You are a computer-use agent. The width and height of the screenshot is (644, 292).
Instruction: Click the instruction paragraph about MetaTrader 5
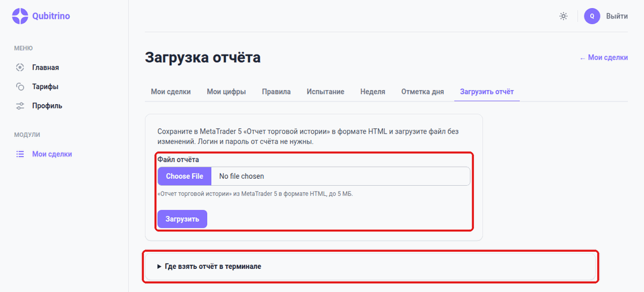(x=308, y=137)
